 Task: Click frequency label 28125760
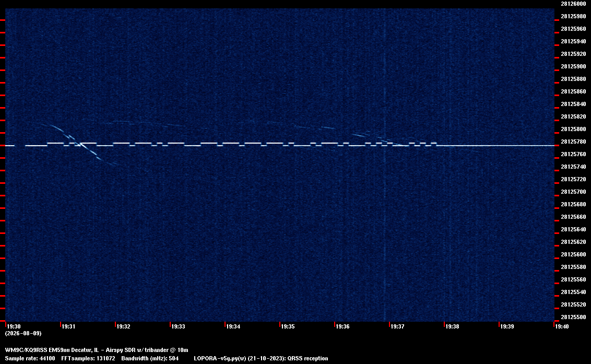[x=573, y=154]
